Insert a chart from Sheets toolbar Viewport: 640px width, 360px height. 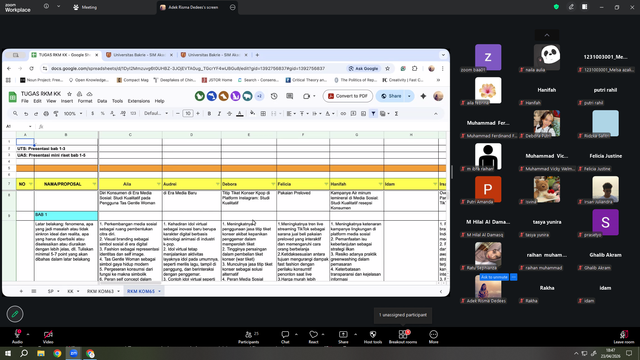[363, 113]
